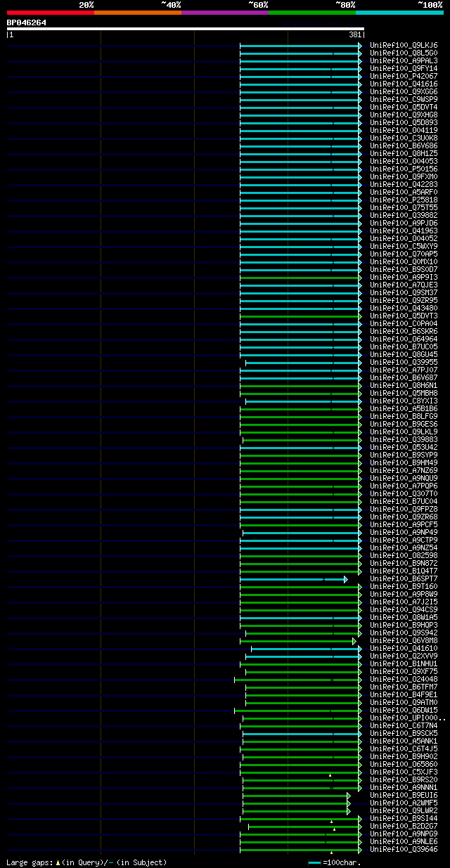Choose the UniRef100_Q39883 hit label
This screenshot has height=868, width=450.
click(405, 439)
